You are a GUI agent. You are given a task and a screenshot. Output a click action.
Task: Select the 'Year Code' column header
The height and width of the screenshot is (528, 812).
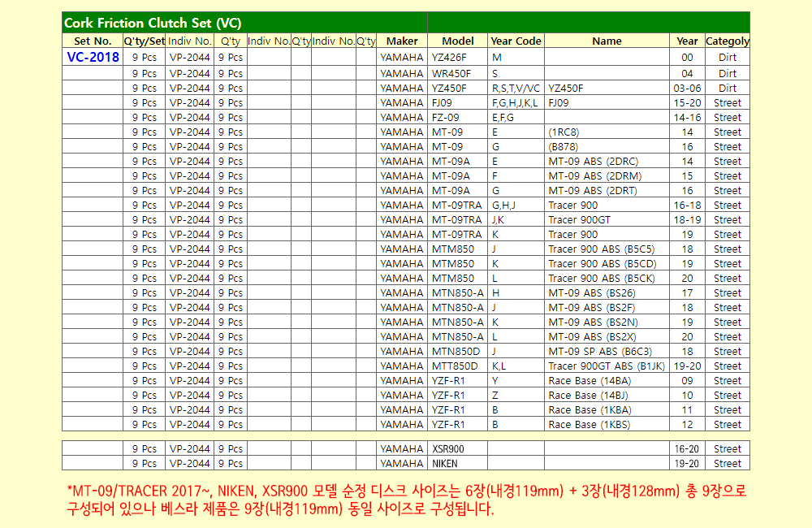click(516, 41)
